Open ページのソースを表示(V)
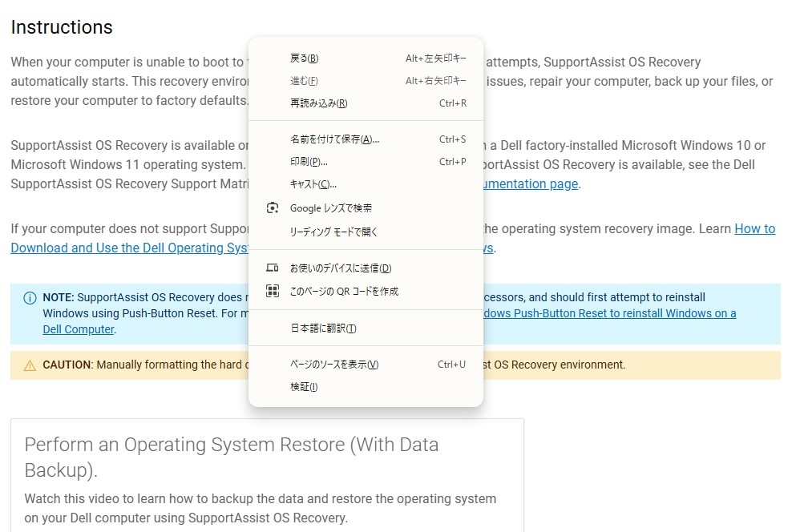Image resolution: width=792 pixels, height=532 pixels. (x=366, y=365)
